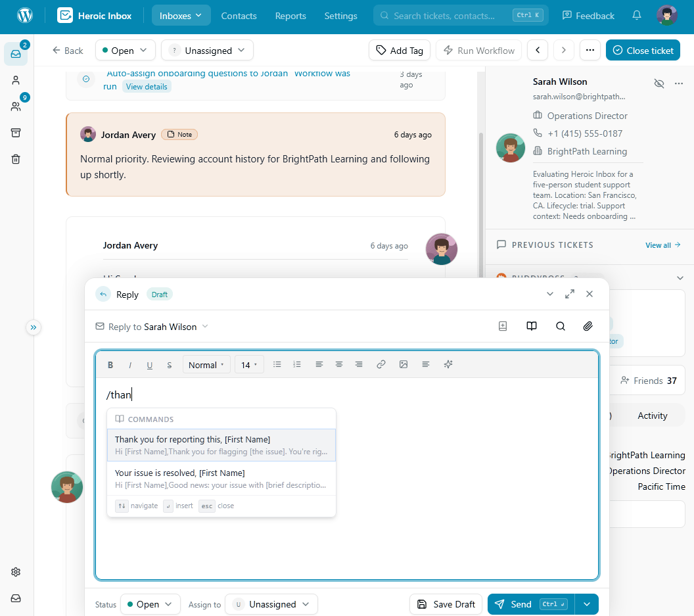This screenshot has width=694, height=616.
Task: Open View details for the workflow run
Action: coord(147,86)
